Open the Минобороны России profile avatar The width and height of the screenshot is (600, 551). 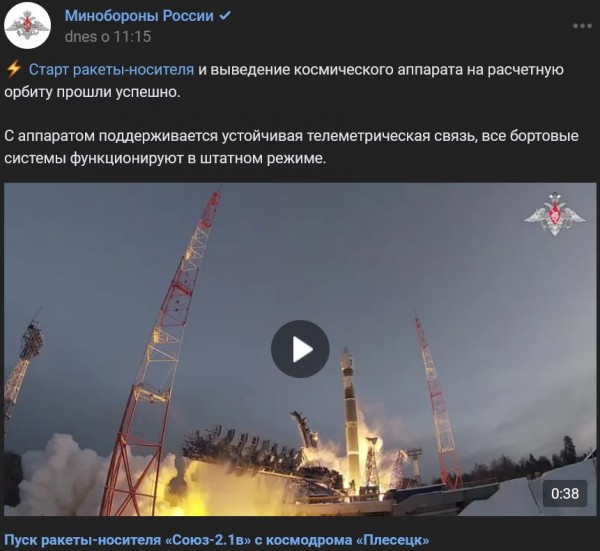pyautogui.click(x=28, y=26)
